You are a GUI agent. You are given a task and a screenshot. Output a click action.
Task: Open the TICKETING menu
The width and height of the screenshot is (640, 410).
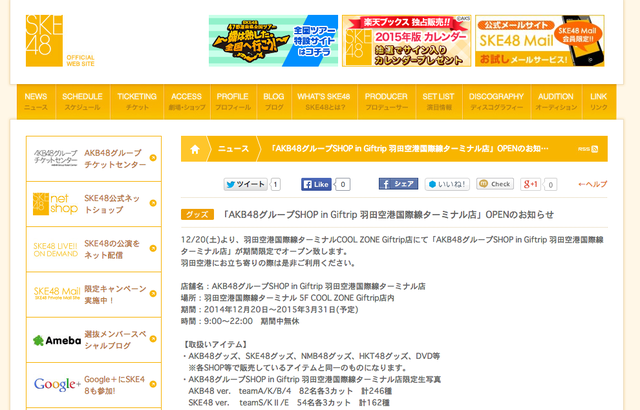(x=137, y=102)
